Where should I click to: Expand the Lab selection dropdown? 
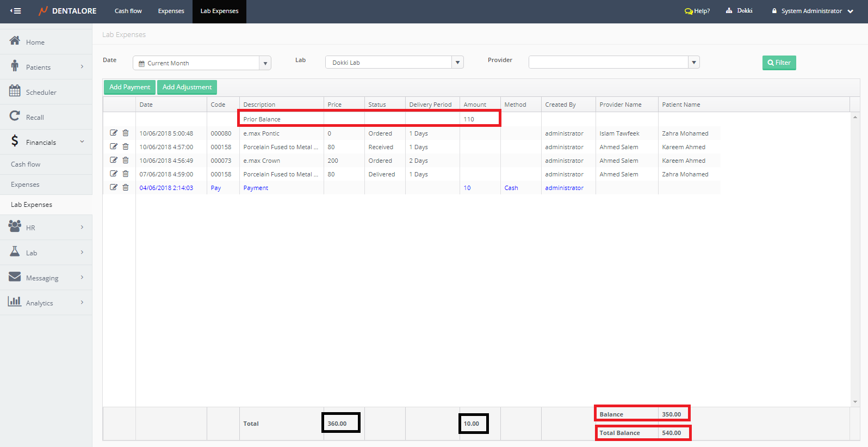457,63
